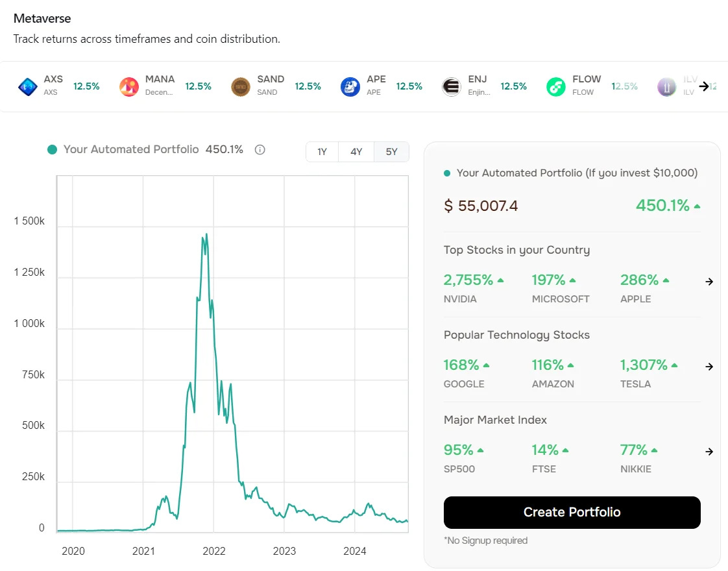Click the 2024 x-axis label
This screenshot has width=728, height=571.
click(355, 551)
